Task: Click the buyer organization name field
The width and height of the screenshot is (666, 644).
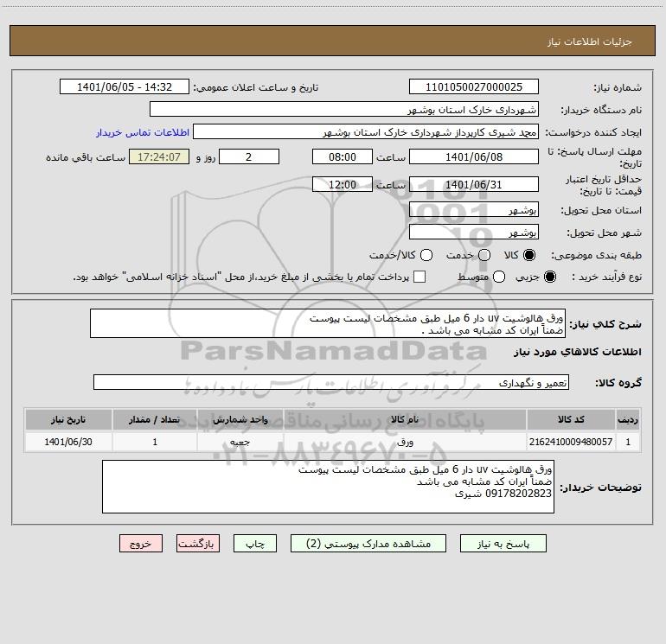Action: click(x=344, y=109)
